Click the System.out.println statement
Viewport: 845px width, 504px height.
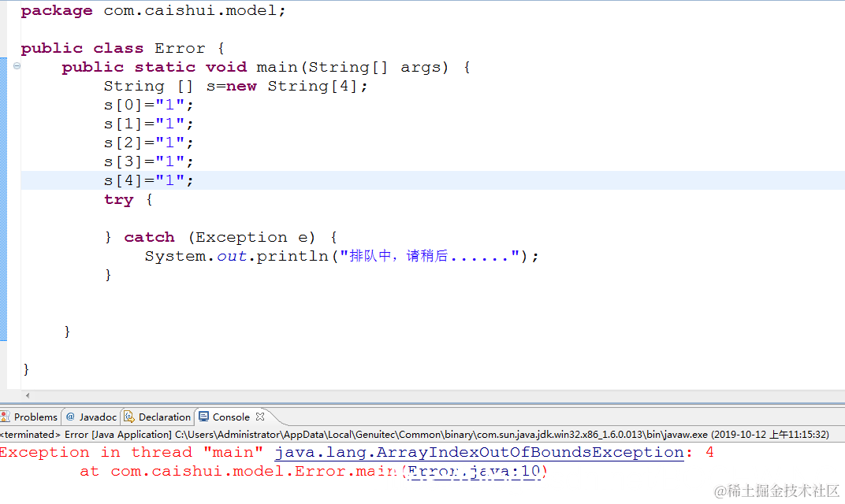[341, 256]
